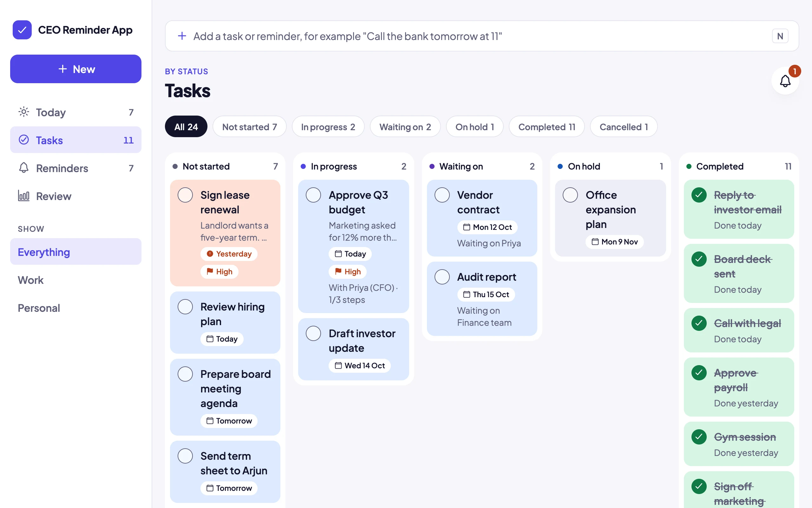Open the Draft investor update card title

point(362,341)
